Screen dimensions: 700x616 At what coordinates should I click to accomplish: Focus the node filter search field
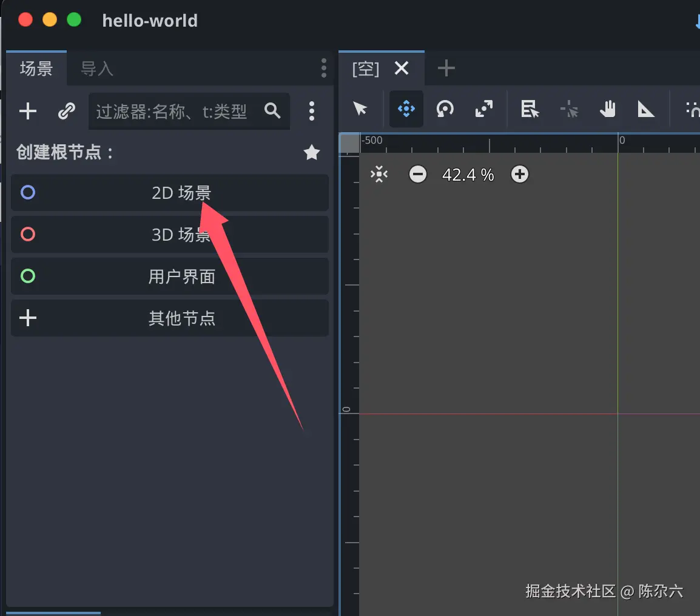189,111
